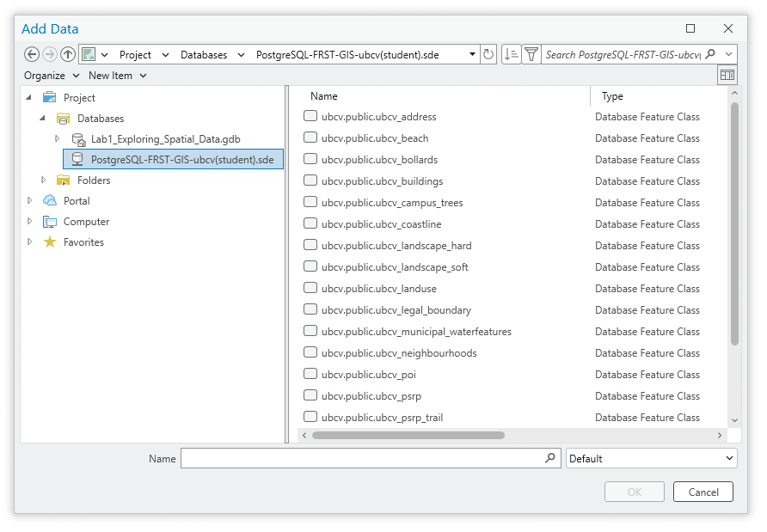
Task: Click the Forward arrow navigation icon
Action: 49,54
